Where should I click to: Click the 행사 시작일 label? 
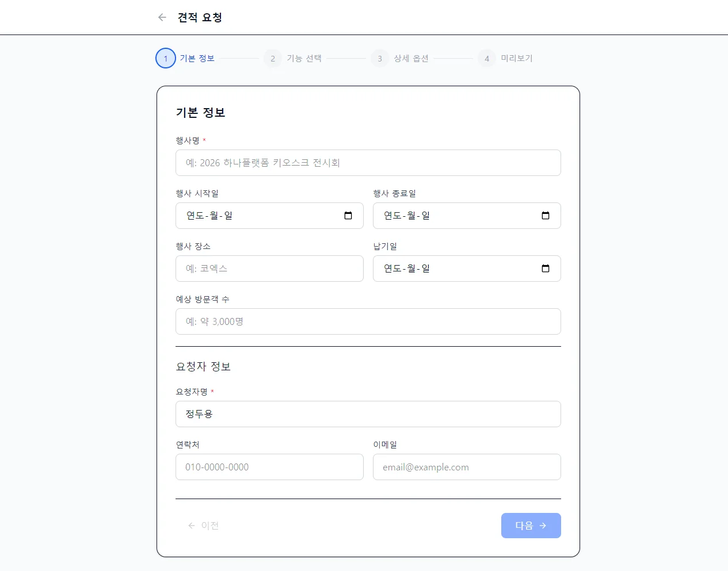[197, 193]
